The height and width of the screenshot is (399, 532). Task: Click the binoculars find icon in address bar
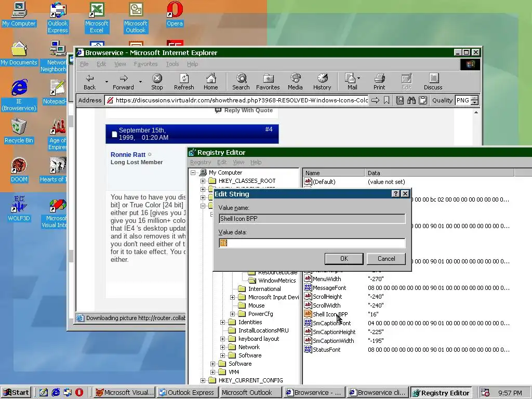click(x=411, y=100)
